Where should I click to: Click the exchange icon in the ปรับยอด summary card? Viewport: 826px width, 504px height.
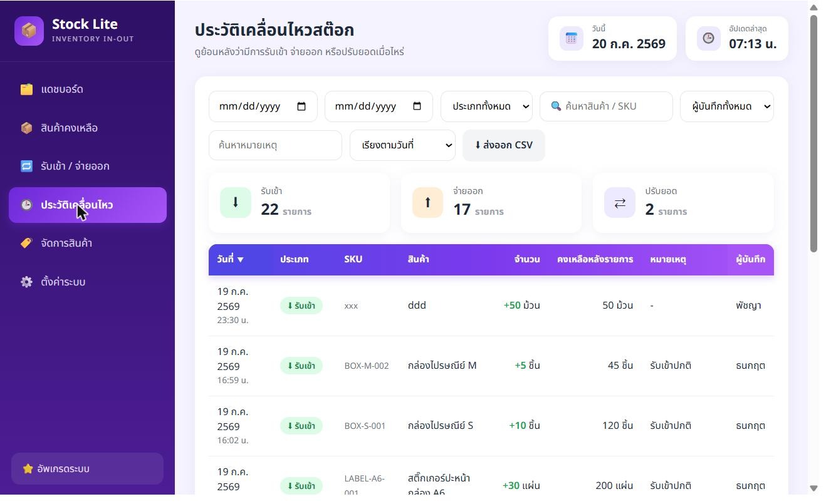click(x=620, y=202)
